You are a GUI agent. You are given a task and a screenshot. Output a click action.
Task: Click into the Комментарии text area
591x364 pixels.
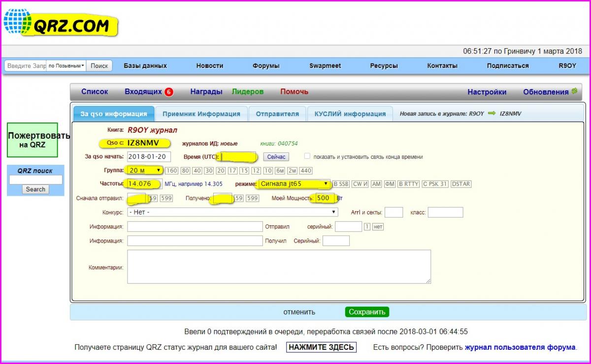coord(279,267)
